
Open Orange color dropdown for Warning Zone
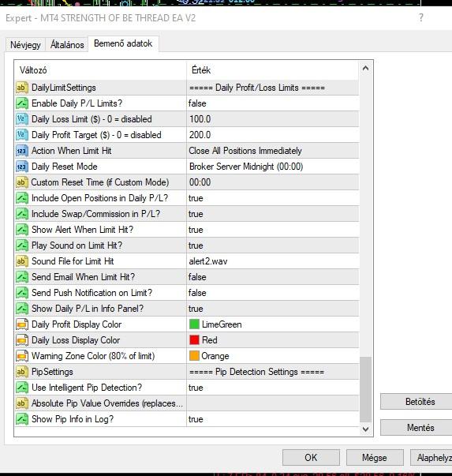pyautogui.click(x=273, y=356)
